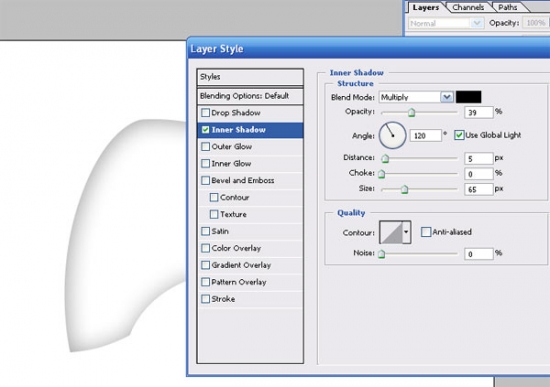
Task: Open the Blend Mode Multiply dropdown
Action: (447, 97)
